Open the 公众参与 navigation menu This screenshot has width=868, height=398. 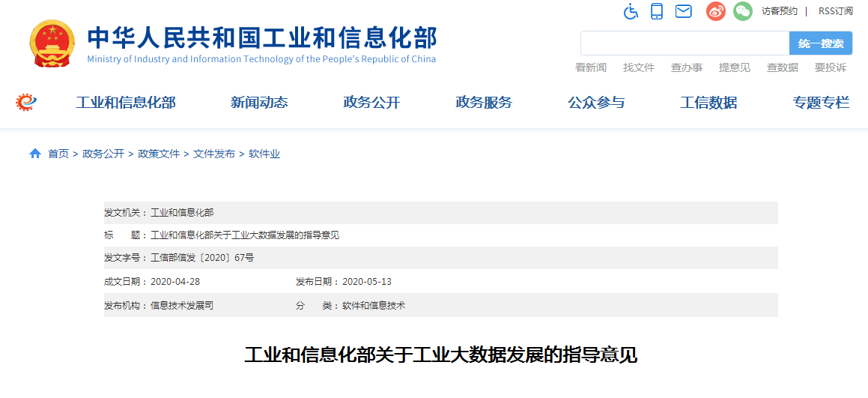pyautogui.click(x=596, y=103)
